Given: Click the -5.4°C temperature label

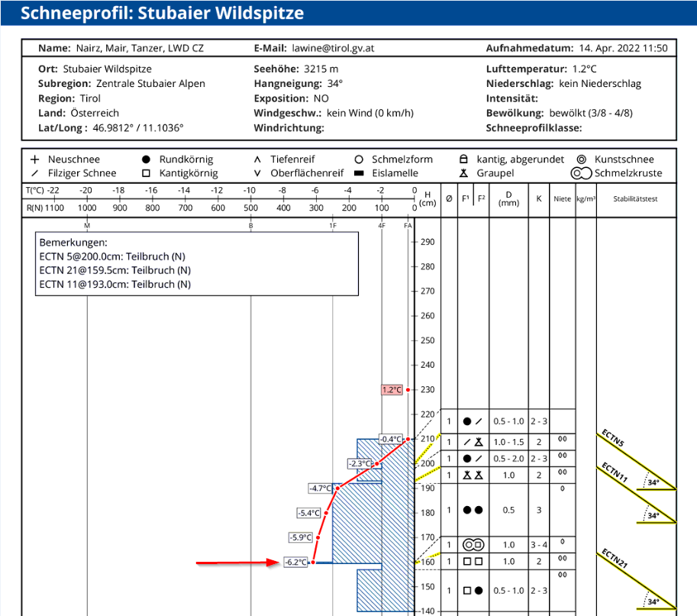Looking at the screenshot, I should [x=309, y=513].
